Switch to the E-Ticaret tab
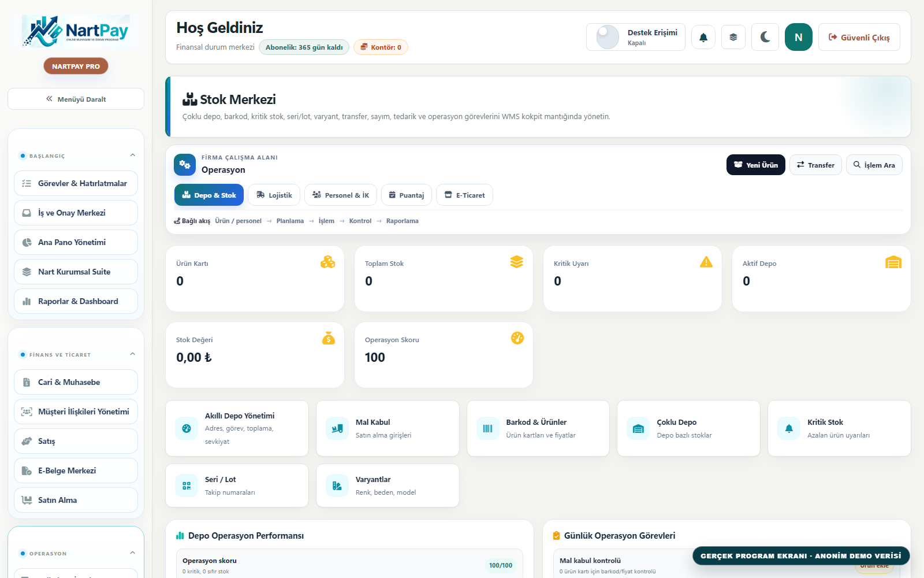The width and height of the screenshot is (924, 578). 464,195
